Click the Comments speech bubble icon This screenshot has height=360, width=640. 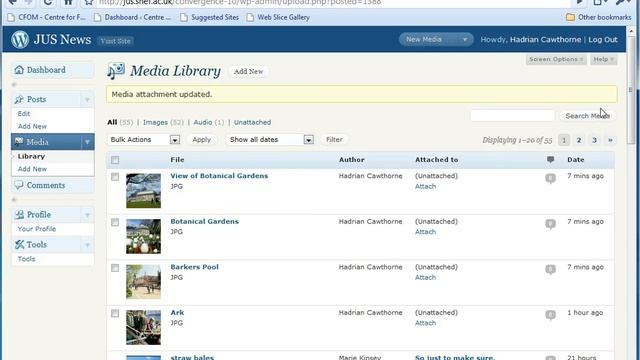[x=19, y=185]
